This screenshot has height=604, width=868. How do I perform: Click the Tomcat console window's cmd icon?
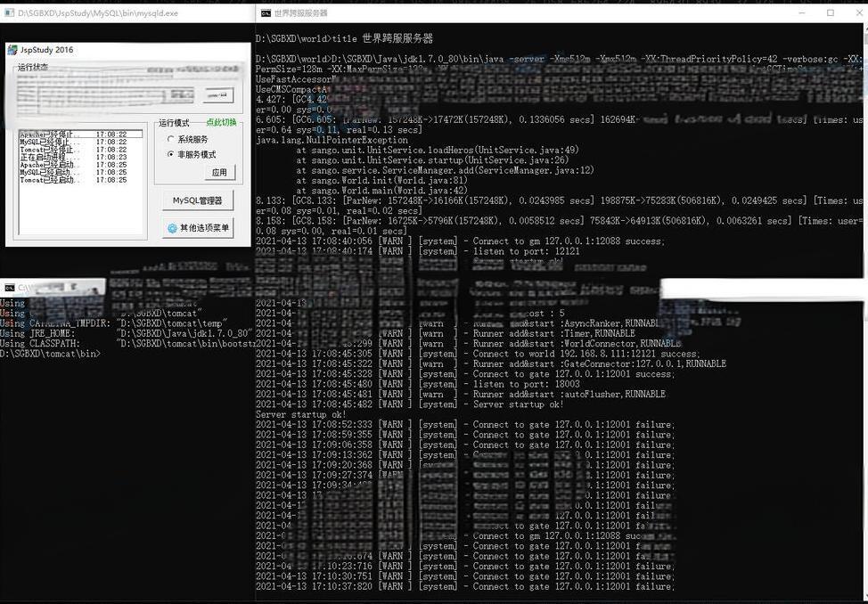pyautogui.click(x=9, y=288)
